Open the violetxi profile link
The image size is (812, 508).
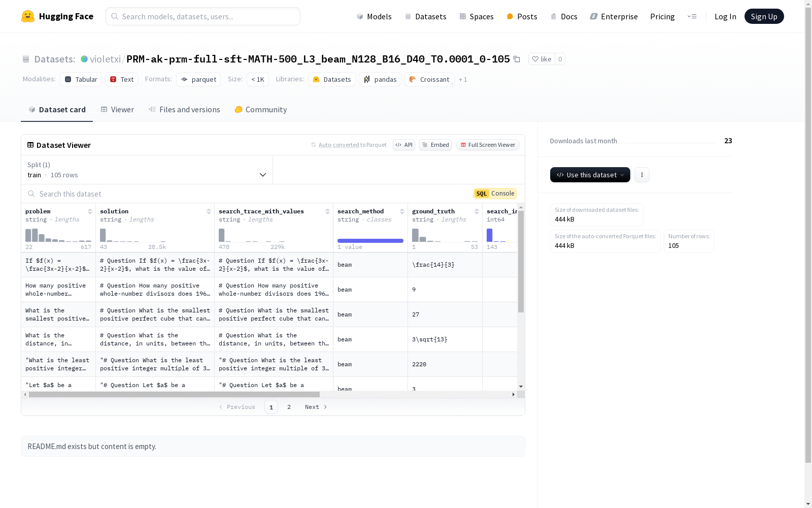click(106, 59)
